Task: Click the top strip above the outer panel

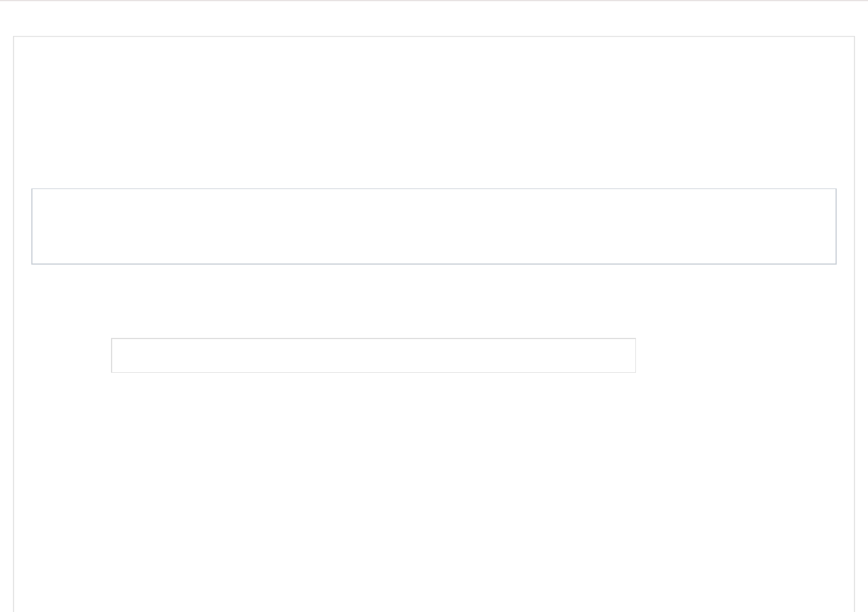Action: [x=434, y=18]
